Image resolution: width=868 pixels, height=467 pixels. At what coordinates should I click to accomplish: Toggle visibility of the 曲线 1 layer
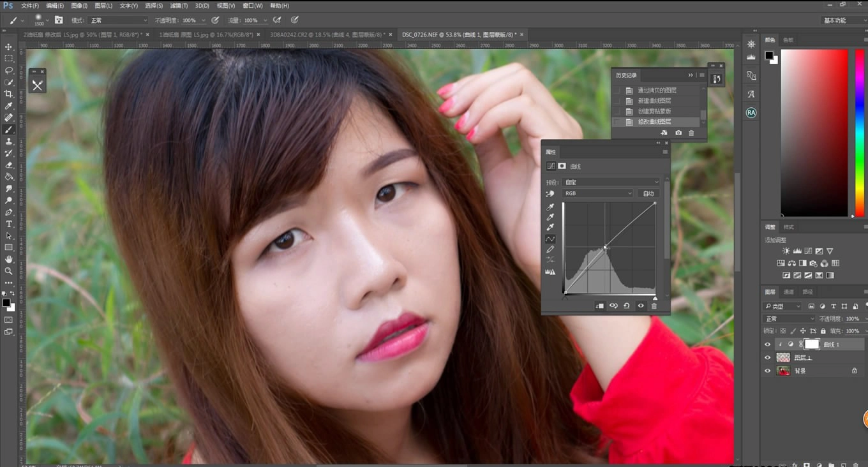coord(768,344)
